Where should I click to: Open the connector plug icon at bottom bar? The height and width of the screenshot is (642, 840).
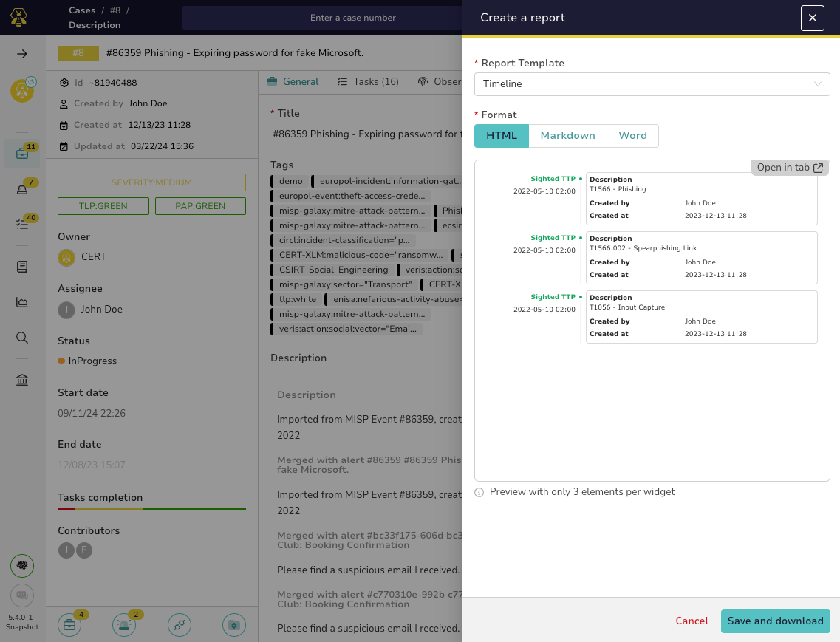point(180,624)
